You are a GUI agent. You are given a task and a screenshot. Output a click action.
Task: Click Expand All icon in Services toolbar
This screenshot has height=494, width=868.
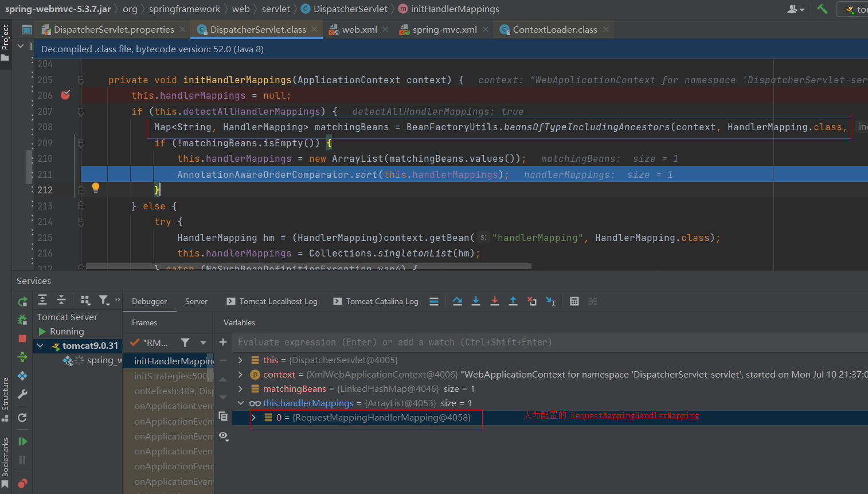pos(42,299)
